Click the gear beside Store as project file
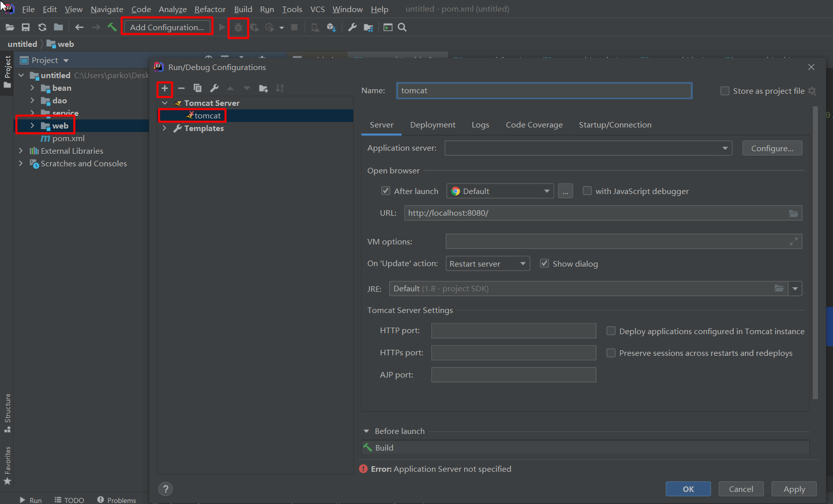 click(812, 91)
